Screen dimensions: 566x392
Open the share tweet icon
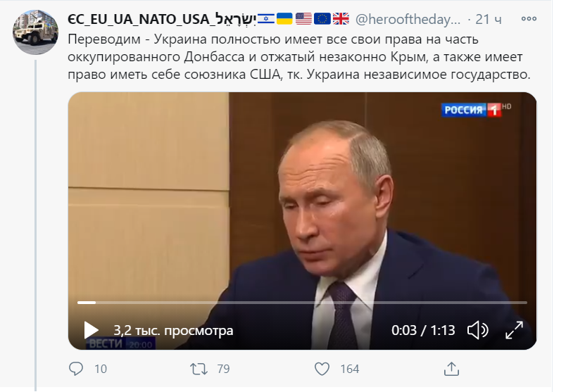[x=451, y=369]
